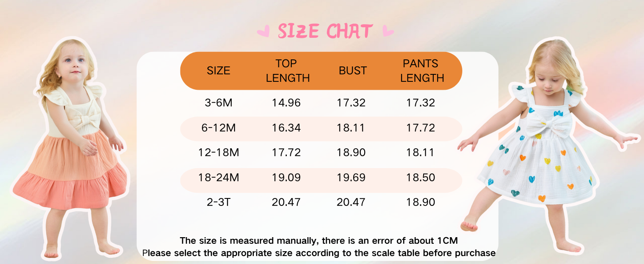The height and width of the screenshot is (264, 644).
Task: Click the 'Please select the appropriate size' note
Action: 319,253
